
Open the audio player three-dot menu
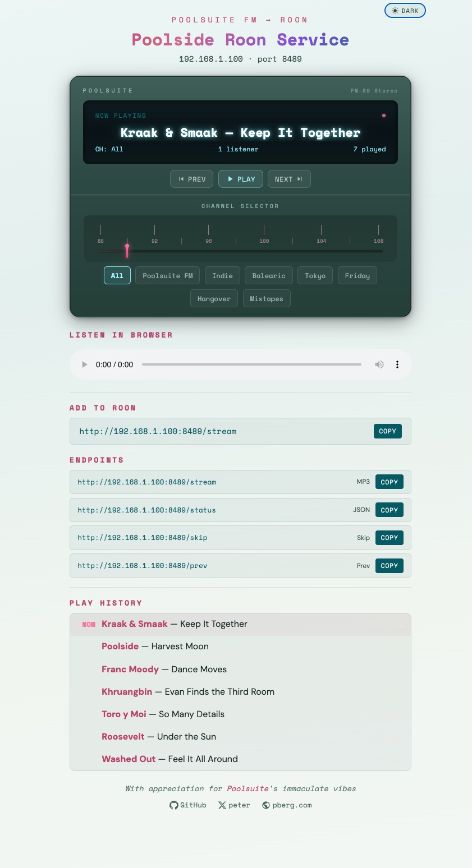point(397,364)
